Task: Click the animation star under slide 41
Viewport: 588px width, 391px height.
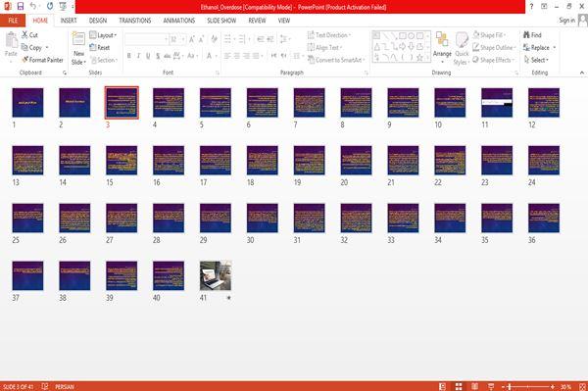Action: [x=228, y=298]
